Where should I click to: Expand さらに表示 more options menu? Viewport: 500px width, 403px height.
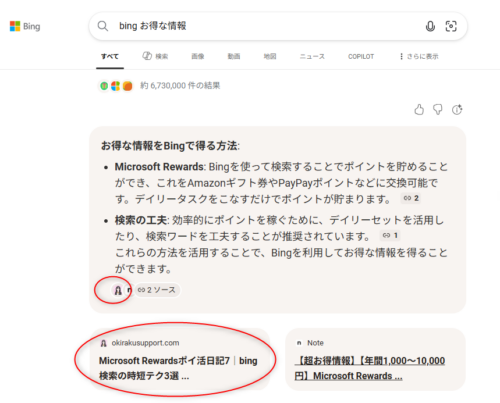pyautogui.click(x=419, y=56)
